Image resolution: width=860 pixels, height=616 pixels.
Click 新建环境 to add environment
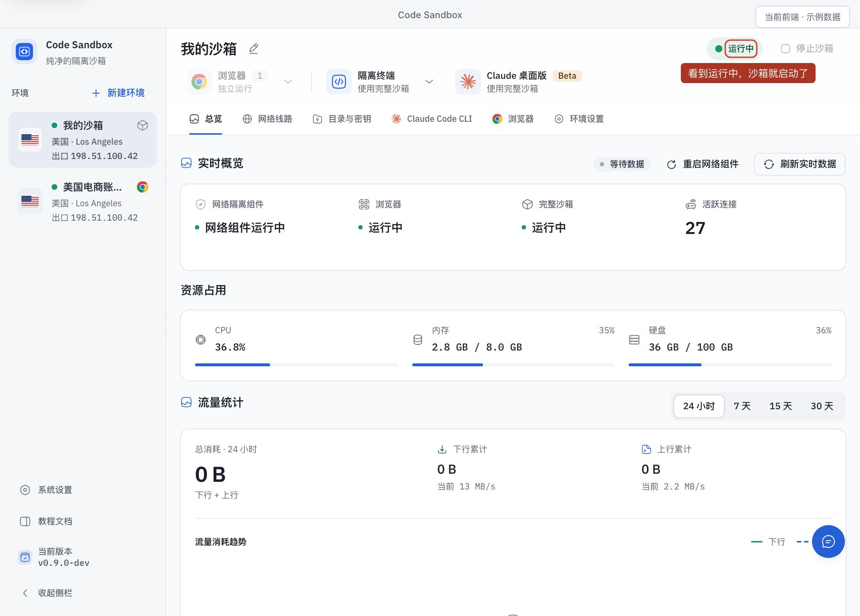click(x=118, y=93)
